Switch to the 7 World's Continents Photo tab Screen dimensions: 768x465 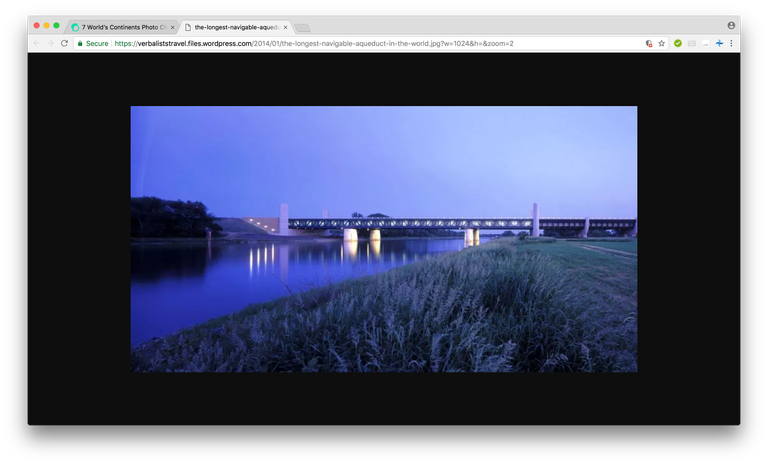point(122,27)
